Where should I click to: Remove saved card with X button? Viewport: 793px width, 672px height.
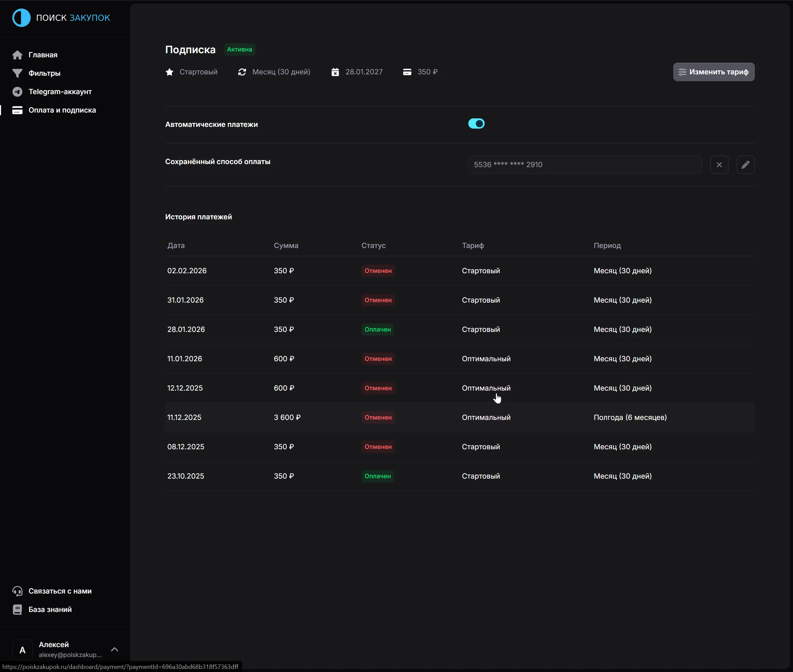pos(719,164)
